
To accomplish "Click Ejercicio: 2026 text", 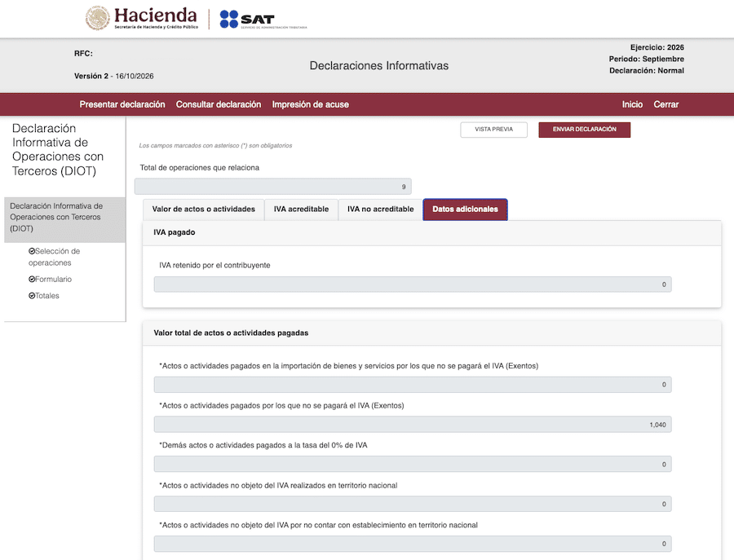I will point(657,48).
